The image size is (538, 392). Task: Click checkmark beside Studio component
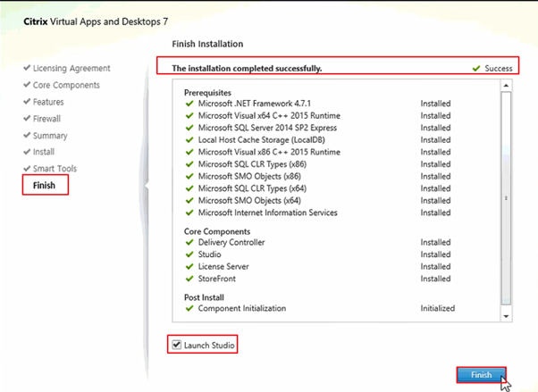tap(189, 254)
